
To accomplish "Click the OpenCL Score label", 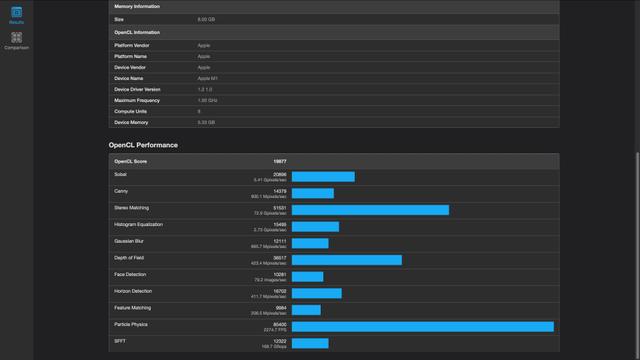I will (x=131, y=161).
